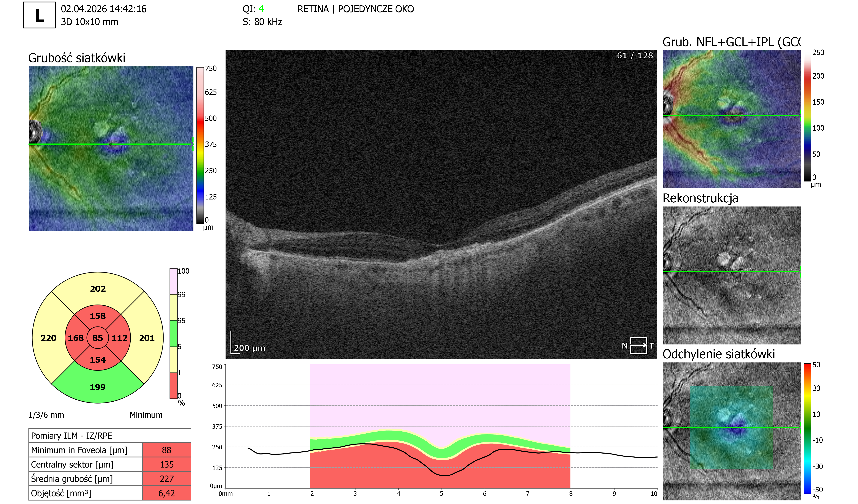This screenshot has height=504, width=858.
Task: Click the green scan line foveal marker on thickness map
Action: [x=111, y=144]
